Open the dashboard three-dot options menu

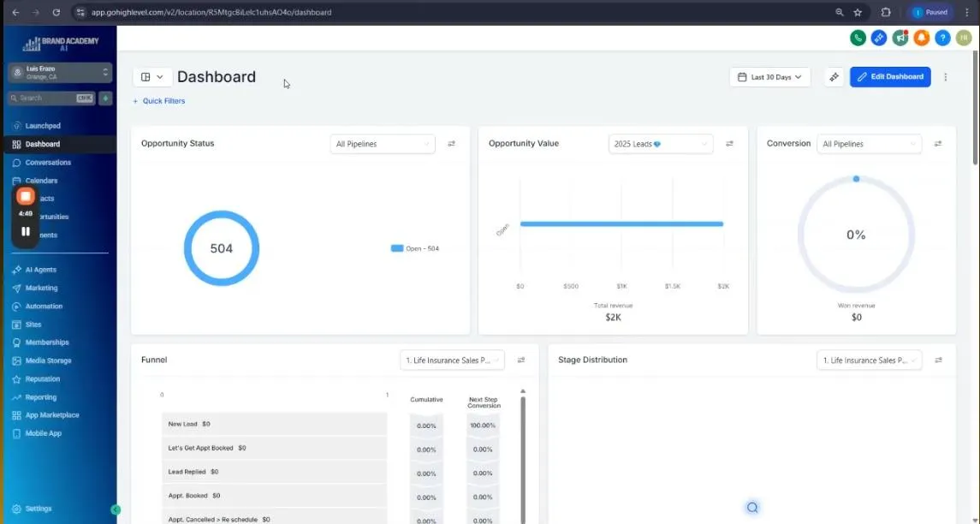click(945, 77)
